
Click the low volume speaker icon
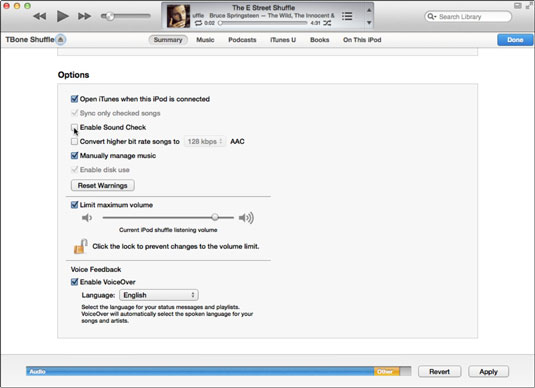pyautogui.click(x=87, y=217)
